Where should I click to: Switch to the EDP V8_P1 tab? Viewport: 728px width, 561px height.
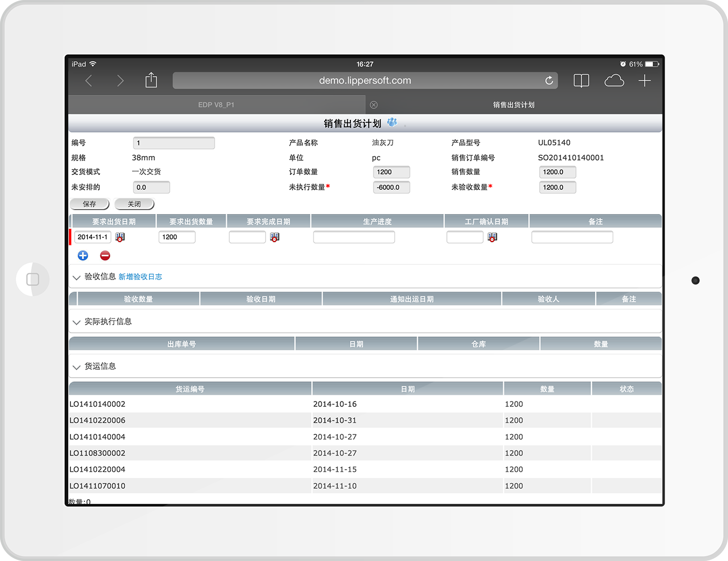[x=216, y=105]
